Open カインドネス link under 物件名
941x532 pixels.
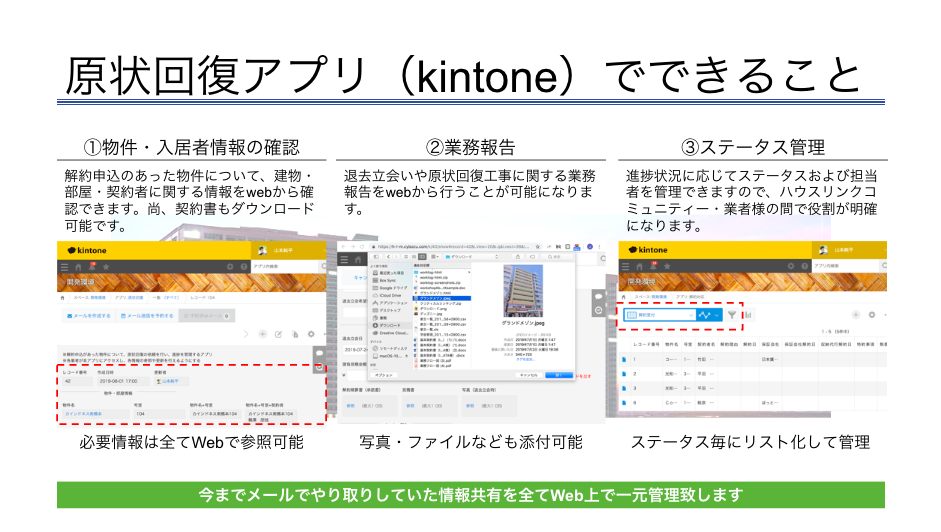[x=83, y=414]
